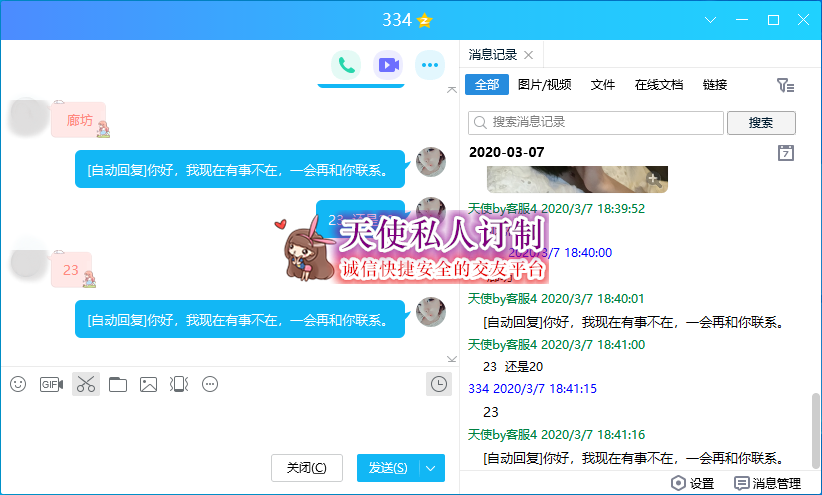
Task: Open the message filter icon
Action: pos(786,86)
